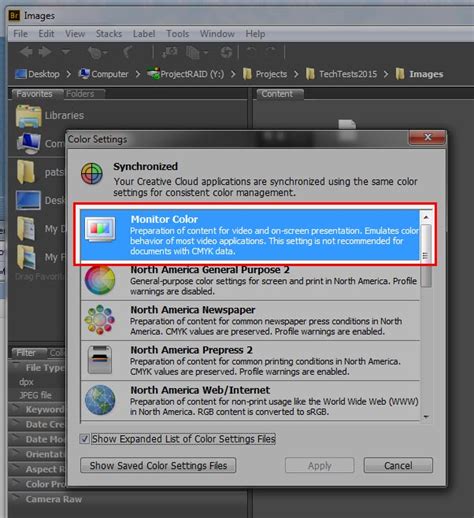Image resolution: width=474 pixels, height=518 pixels.
Task: Click ProjectRAID (Y:) in the path bar
Action: pos(186,74)
